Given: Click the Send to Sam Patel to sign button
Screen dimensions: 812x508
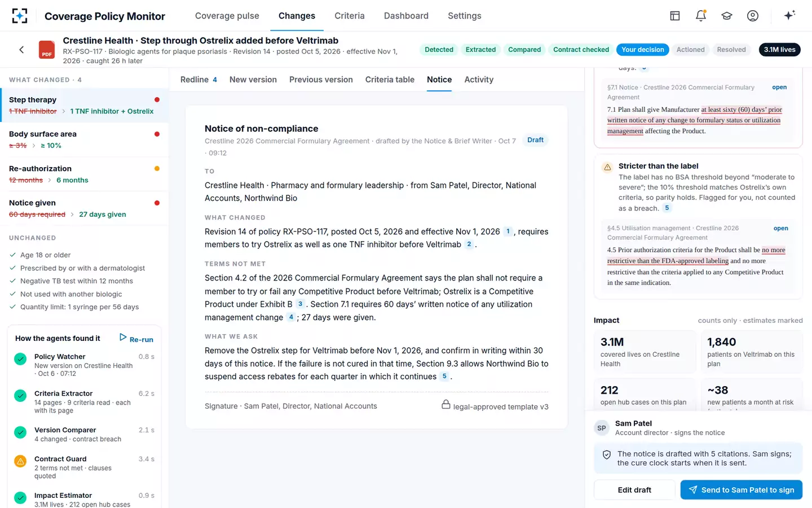Looking at the screenshot, I should [742, 490].
